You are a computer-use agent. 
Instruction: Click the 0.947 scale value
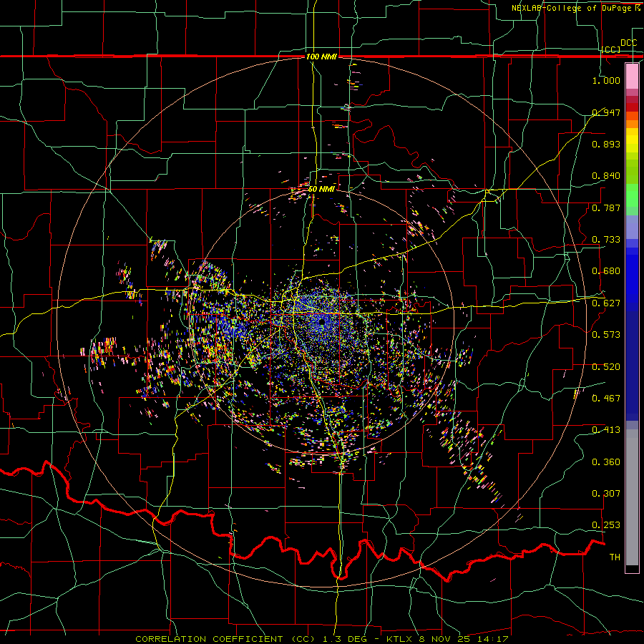(606, 112)
